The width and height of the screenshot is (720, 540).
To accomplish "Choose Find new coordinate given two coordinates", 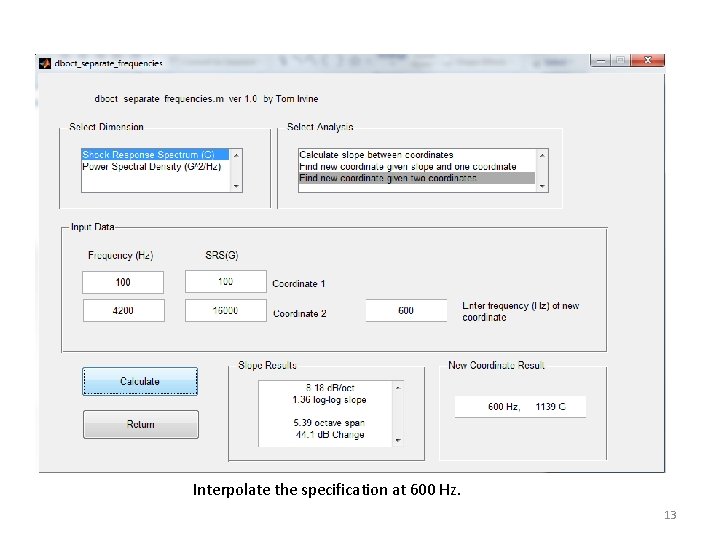I will click(x=417, y=178).
